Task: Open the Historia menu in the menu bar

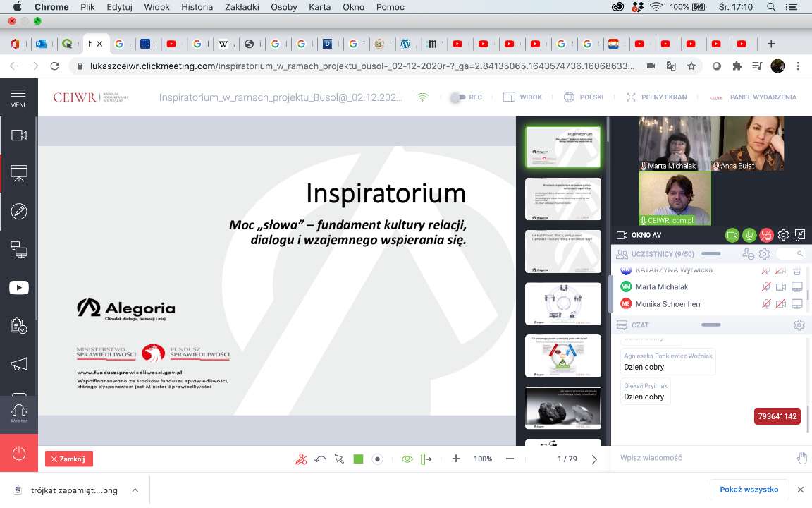Action: click(196, 7)
